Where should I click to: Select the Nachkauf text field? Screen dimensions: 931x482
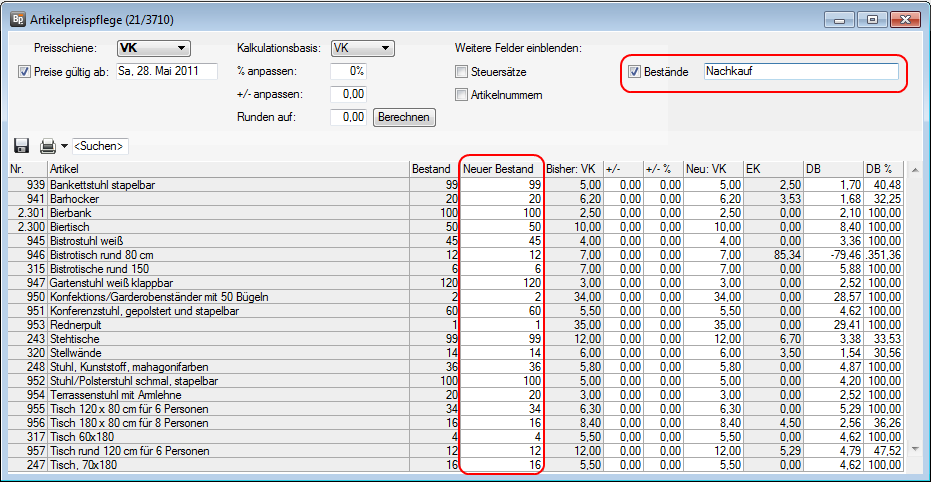[800, 72]
